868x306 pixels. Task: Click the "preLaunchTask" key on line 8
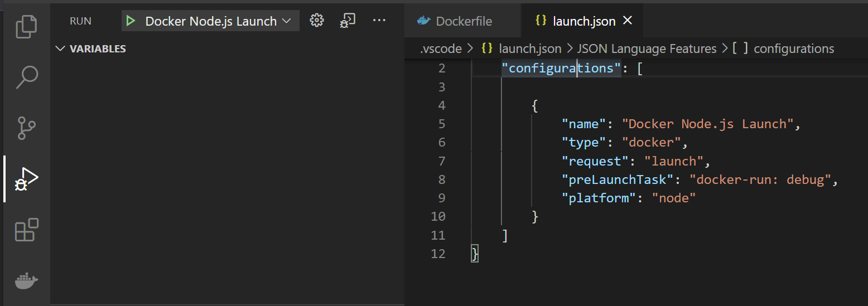click(x=617, y=180)
